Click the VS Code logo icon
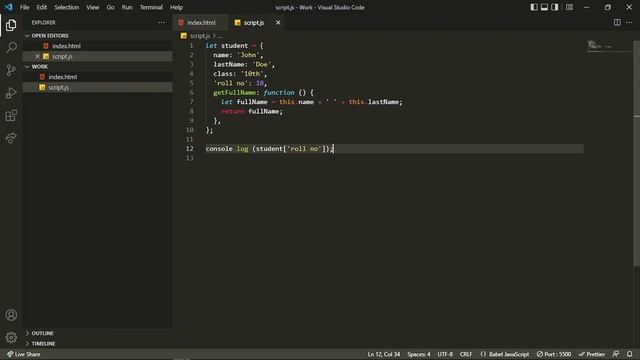Viewport: 640px width, 360px height. click(x=9, y=7)
